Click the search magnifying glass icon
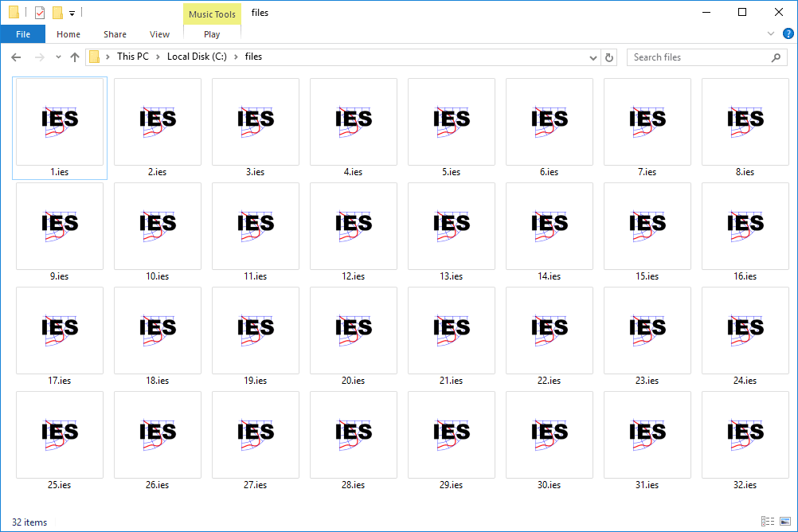This screenshot has width=798, height=532. point(776,57)
